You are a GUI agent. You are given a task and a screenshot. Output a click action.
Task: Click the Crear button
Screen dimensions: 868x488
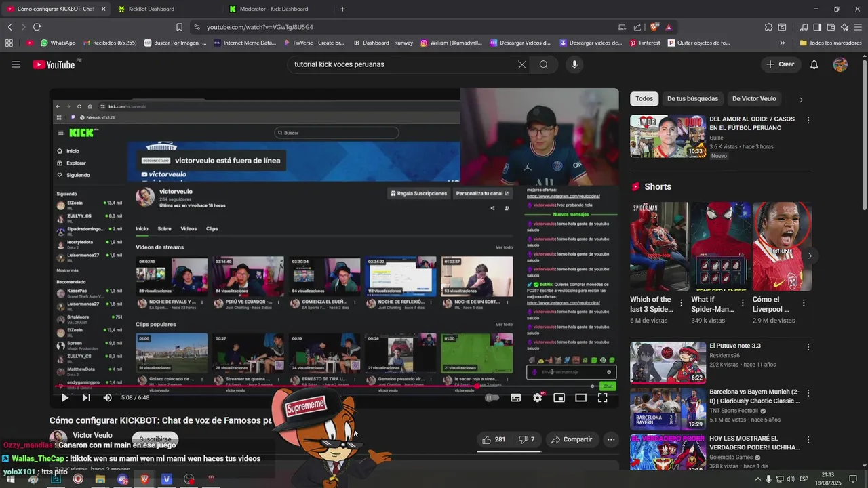point(781,64)
